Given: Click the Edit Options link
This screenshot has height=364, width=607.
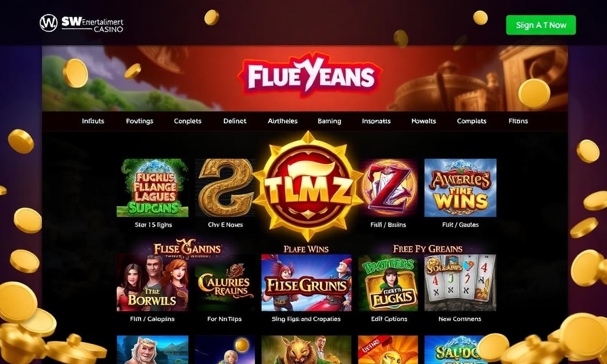Looking at the screenshot, I should (389, 319).
